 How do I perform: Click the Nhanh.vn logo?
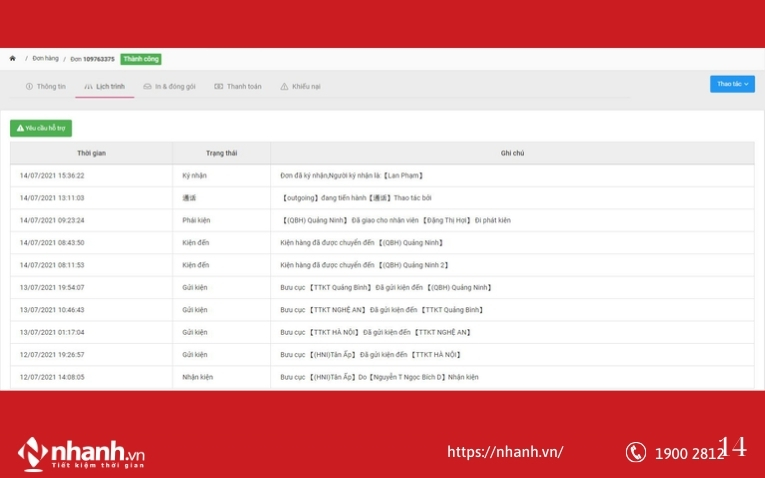[x=81, y=453]
